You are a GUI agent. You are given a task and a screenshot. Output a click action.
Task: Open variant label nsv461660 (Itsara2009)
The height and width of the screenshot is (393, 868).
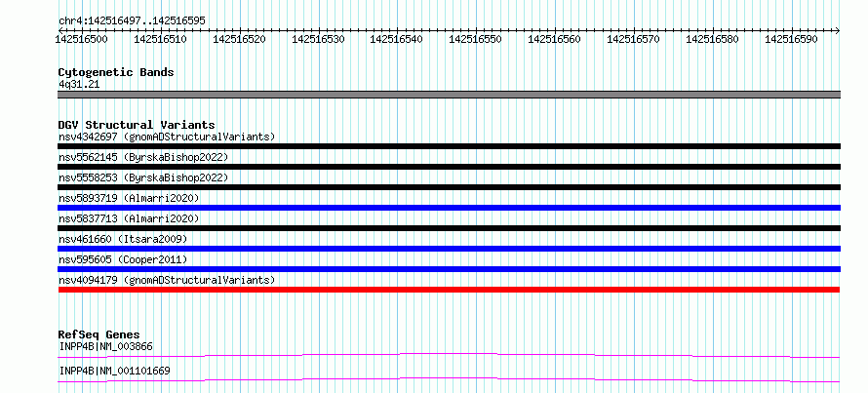(123, 239)
